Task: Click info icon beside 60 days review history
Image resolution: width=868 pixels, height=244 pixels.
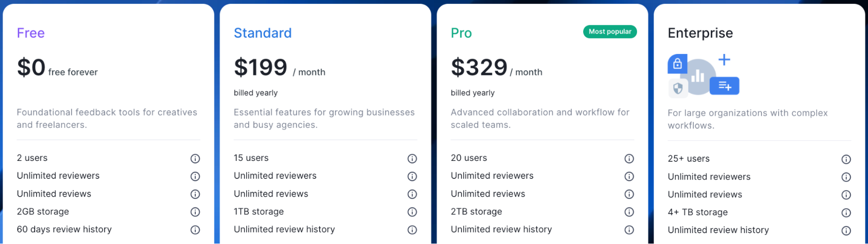Action: pos(195,230)
